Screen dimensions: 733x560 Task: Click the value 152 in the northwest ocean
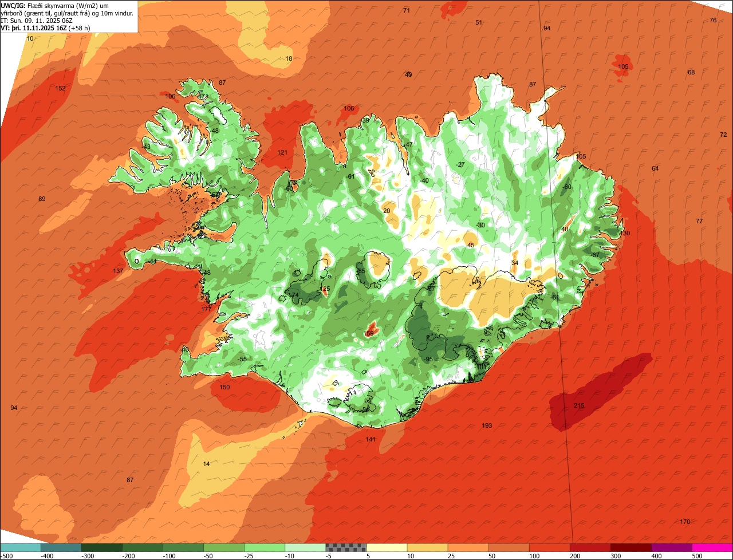point(60,88)
